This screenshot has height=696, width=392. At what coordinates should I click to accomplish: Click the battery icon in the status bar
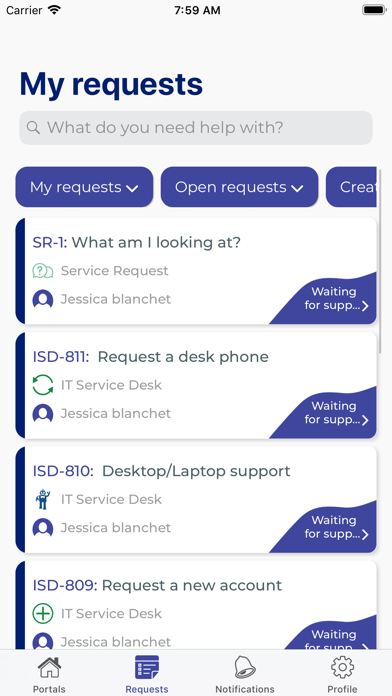point(374,10)
